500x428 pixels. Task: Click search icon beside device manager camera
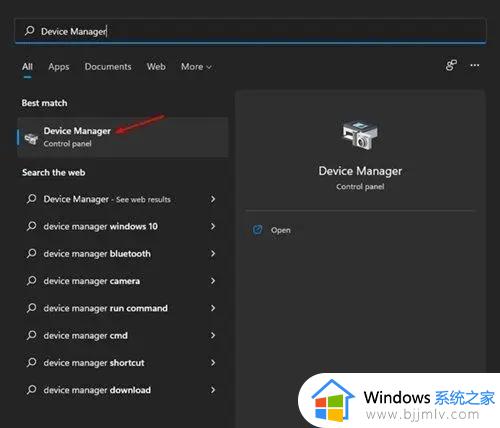[x=31, y=281]
